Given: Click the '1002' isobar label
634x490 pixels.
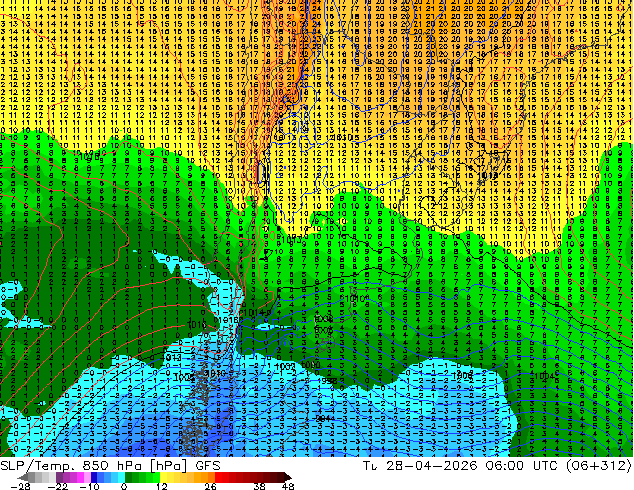Looking at the screenshot, I should (x=285, y=366).
